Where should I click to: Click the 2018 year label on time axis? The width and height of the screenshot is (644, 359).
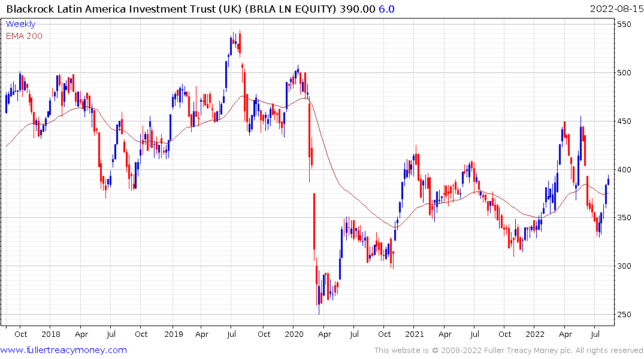[51, 334]
